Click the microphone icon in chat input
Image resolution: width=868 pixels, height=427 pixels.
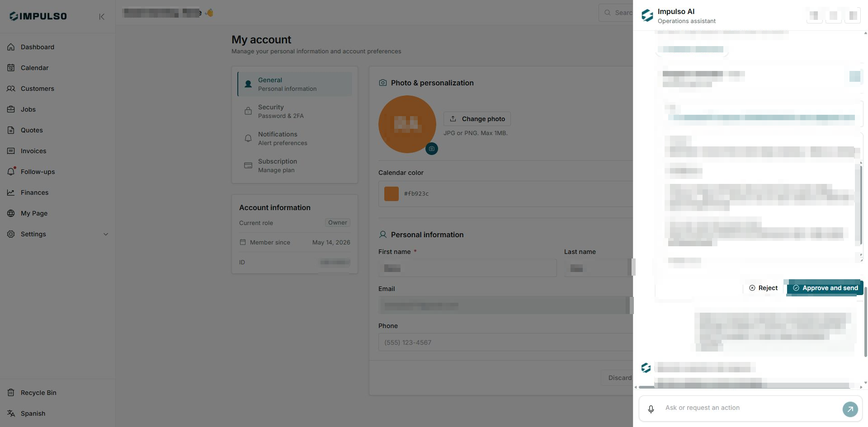click(651, 409)
